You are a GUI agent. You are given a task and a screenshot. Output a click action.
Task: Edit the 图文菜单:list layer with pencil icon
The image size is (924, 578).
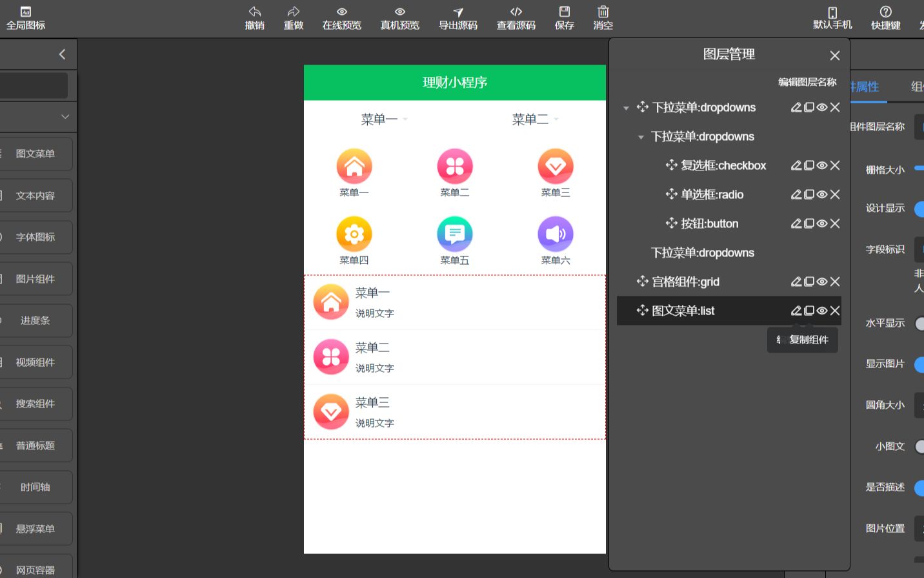pyautogui.click(x=796, y=311)
